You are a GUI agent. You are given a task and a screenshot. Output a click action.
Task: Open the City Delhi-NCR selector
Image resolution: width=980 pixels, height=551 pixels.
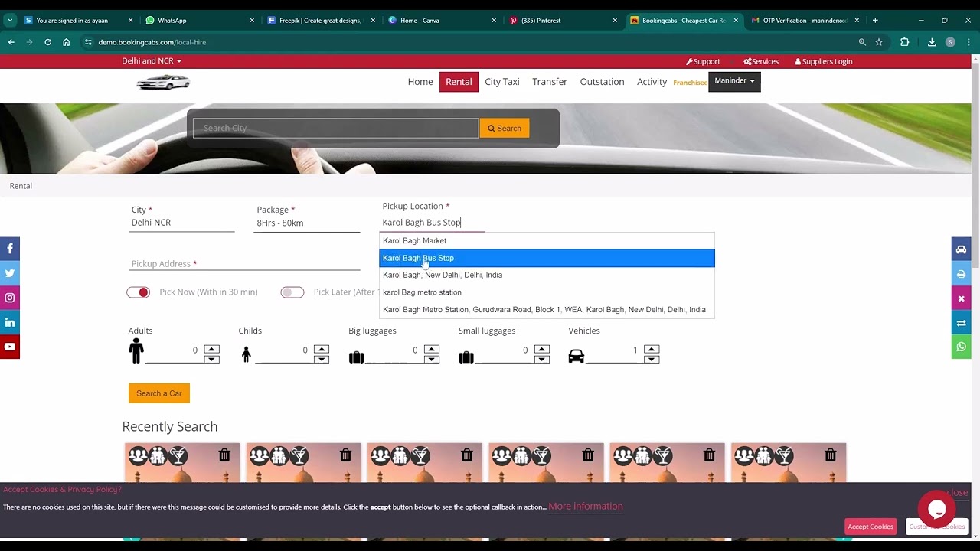pyautogui.click(x=182, y=223)
